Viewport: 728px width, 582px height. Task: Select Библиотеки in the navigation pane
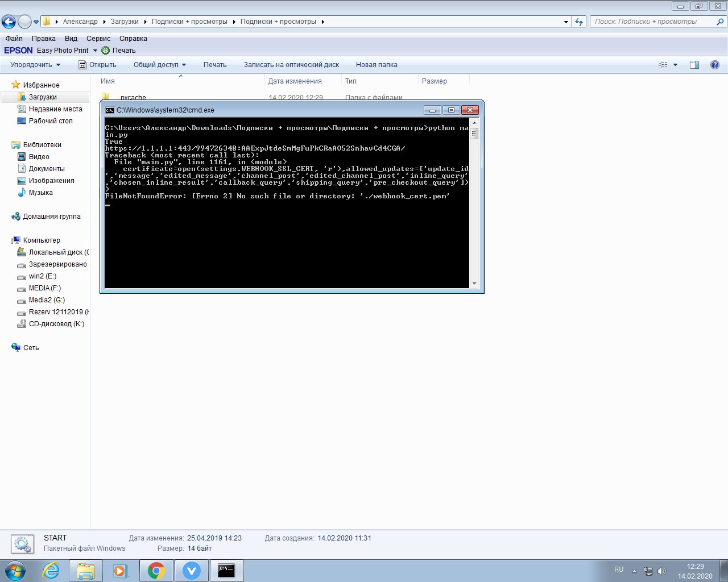42,145
